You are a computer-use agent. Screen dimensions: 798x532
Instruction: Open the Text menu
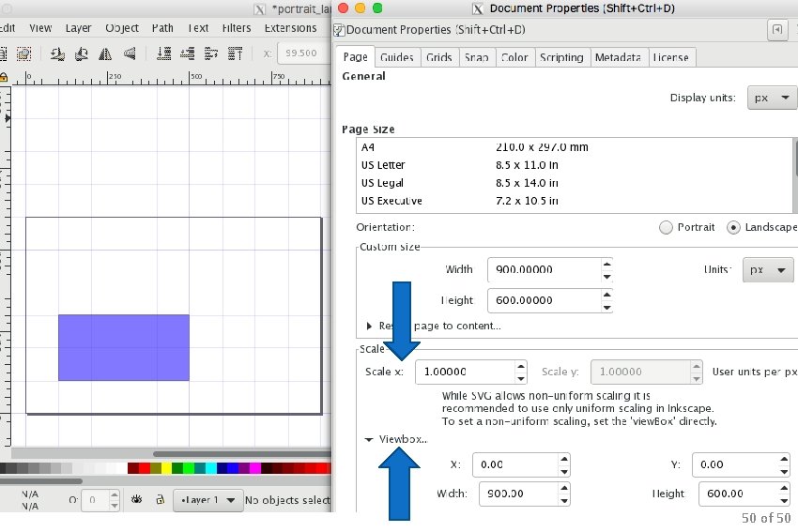[198, 28]
